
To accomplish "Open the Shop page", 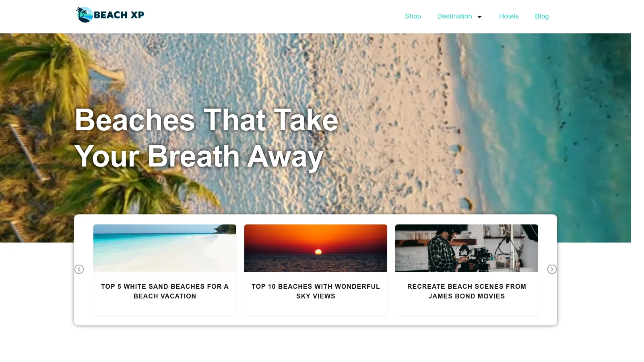I will [413, 16].
